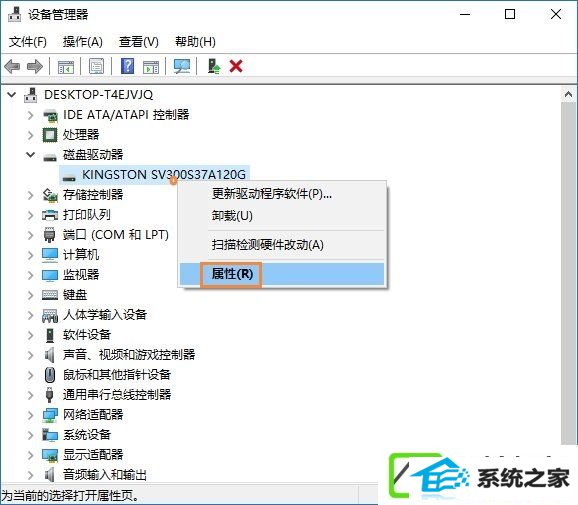The width and height of the screenshot is (578, 505).
Task: Expand the 显示适配器 display adapters node
Action: click(31, 455)
